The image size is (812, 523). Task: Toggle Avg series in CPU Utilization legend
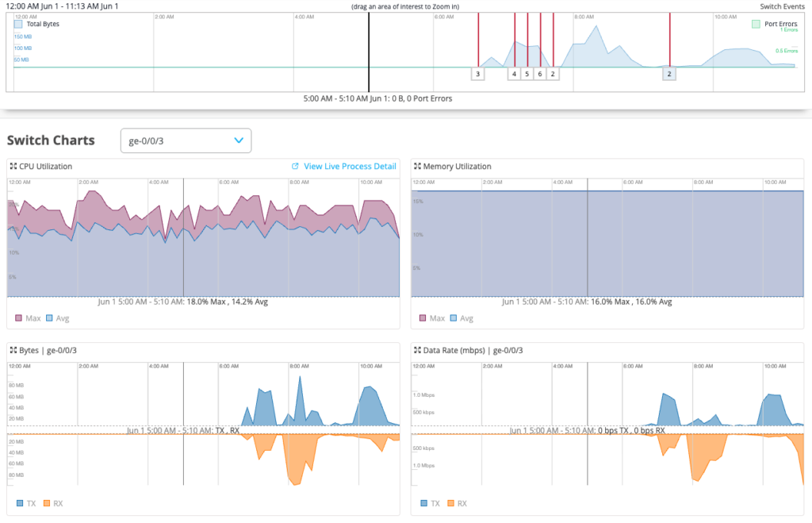pos(57,318)
